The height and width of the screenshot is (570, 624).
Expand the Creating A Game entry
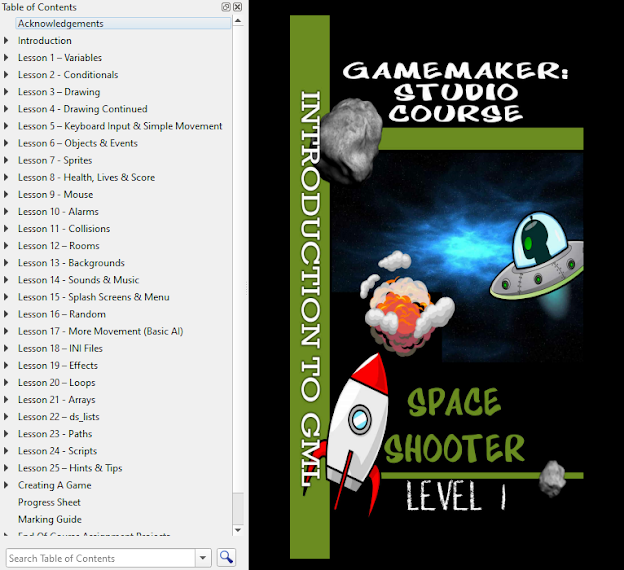point(6,485)
